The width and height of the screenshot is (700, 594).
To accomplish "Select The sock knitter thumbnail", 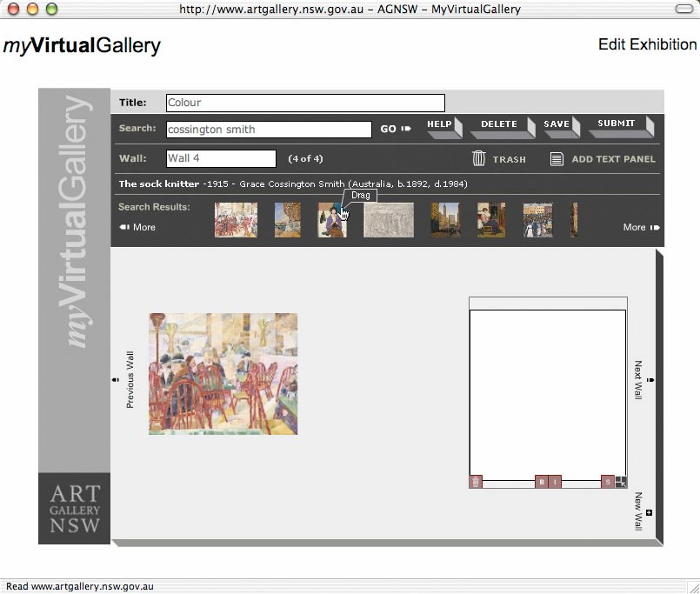I will coord(332,220).
